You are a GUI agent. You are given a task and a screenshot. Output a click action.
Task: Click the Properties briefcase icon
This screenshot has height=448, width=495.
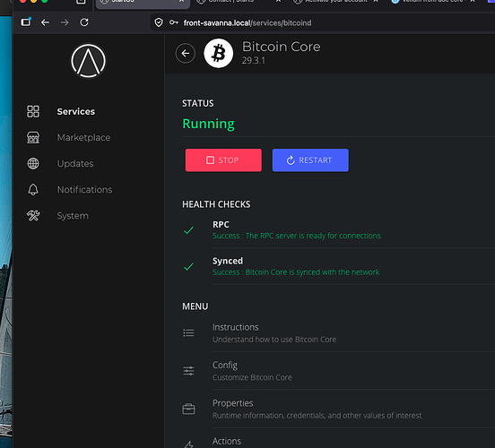[x=189, y=409]
